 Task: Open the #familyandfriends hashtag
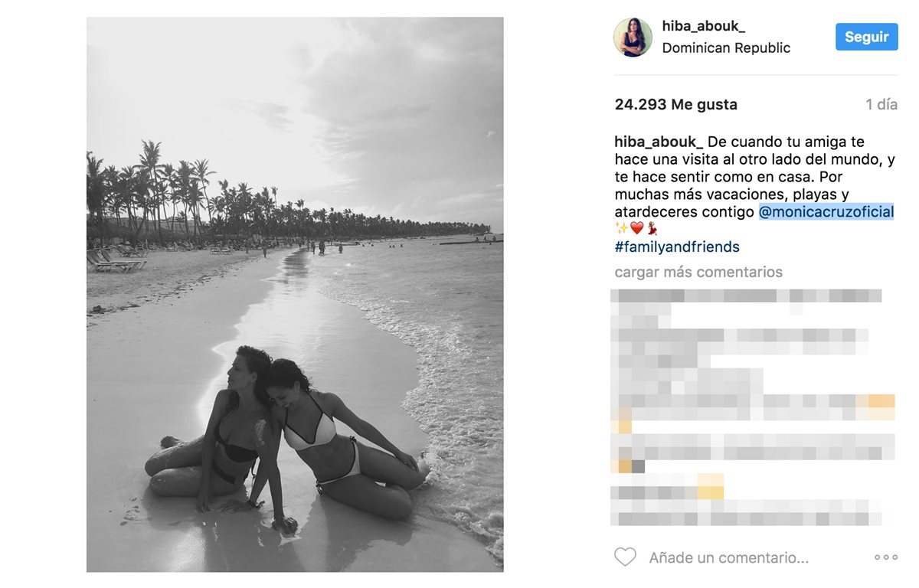click(x=677, y=247)
